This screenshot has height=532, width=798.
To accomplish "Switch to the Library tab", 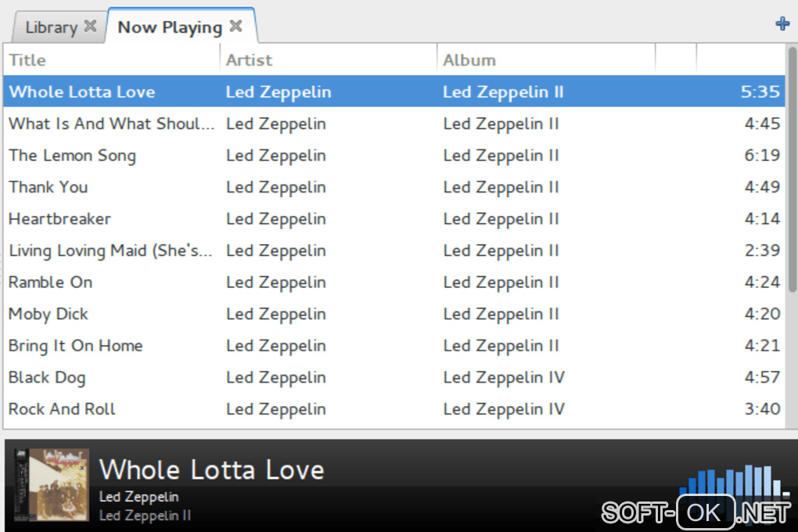I will pos(51,27).
